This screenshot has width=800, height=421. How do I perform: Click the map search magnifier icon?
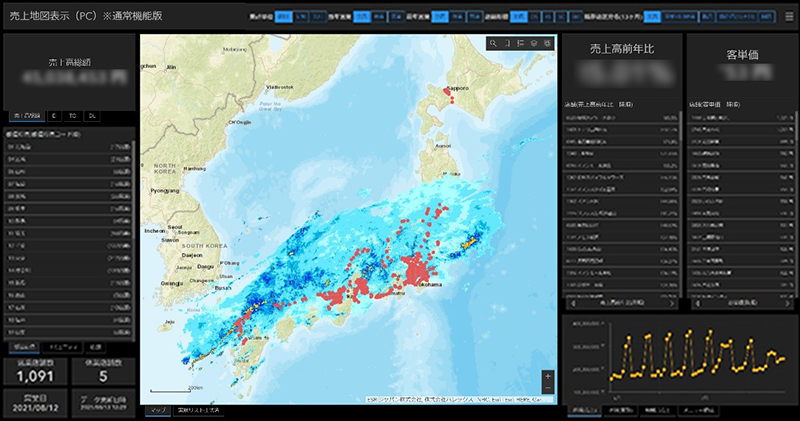(x=493, y=43)
